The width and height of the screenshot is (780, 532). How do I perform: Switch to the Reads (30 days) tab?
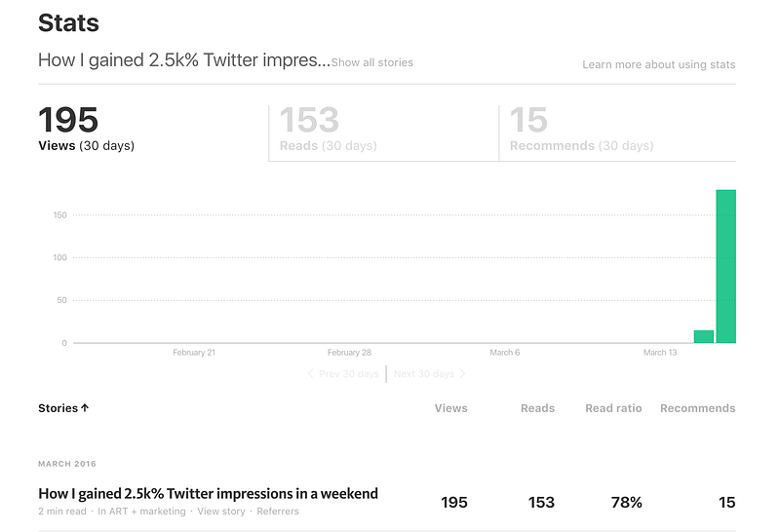[383, 133]
